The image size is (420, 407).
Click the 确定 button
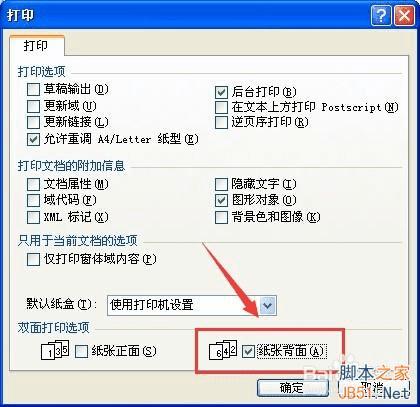293,388
